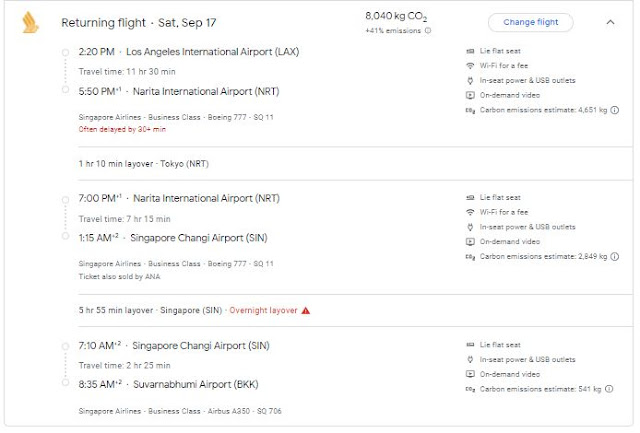Click the 8,040 kg CO2 emissions total

pyautogui.click(x=398, y=17)
